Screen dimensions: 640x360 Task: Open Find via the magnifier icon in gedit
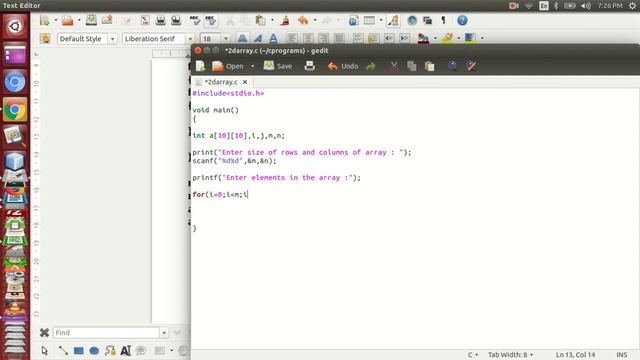tap(453, 66)
